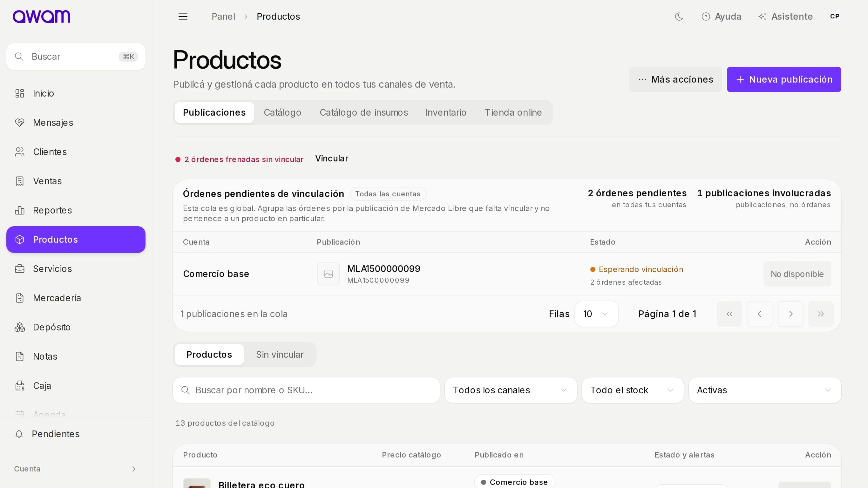Go to Inicio in the sidebar
The image size is (868, 488).
[76, 93]
